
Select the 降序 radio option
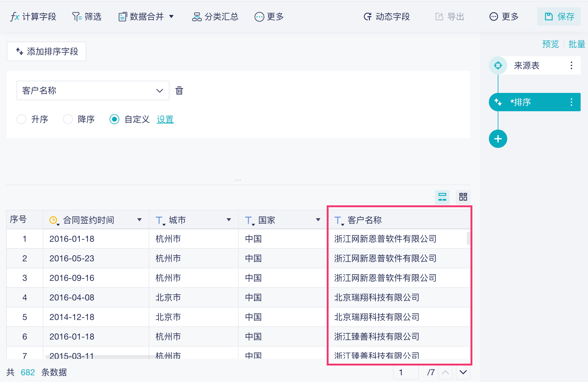coord(68,119)
